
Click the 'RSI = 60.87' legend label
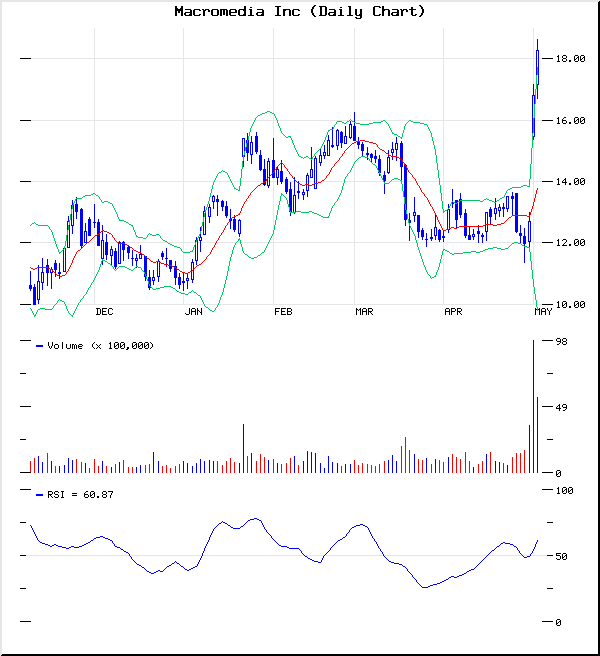(80, 495)
